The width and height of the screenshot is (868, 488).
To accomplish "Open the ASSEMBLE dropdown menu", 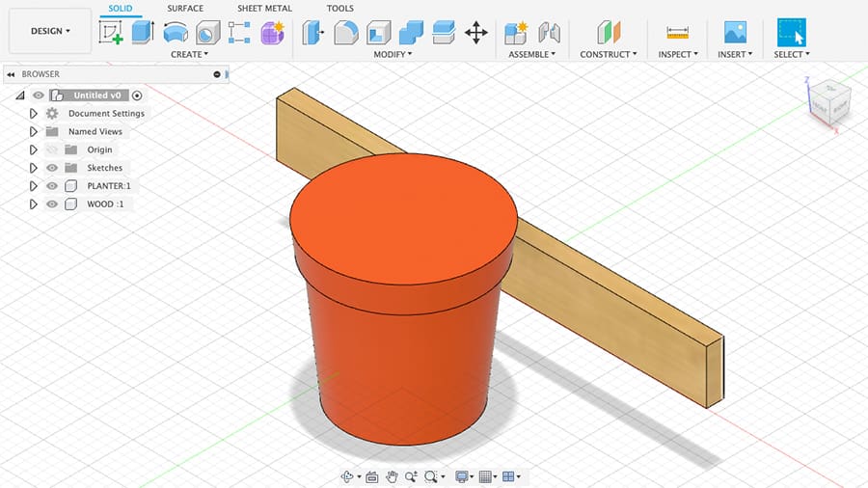I will click(531, 54).
